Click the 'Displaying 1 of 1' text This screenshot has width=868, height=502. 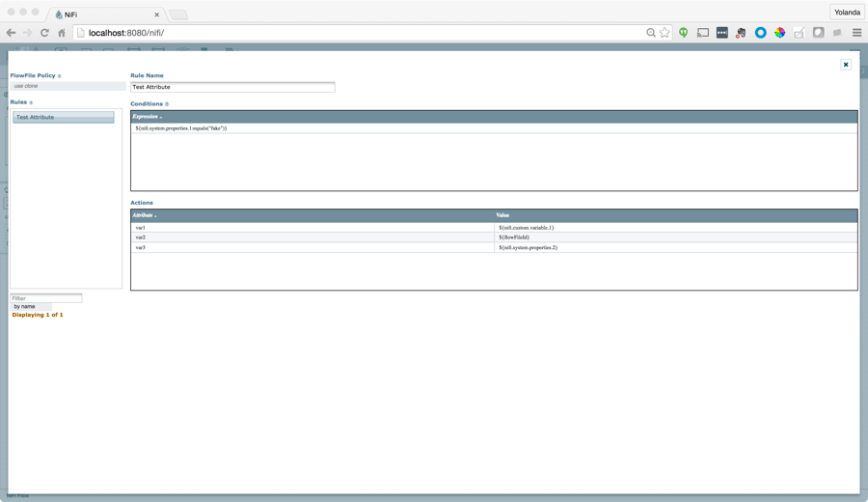[x=38, y=315]
